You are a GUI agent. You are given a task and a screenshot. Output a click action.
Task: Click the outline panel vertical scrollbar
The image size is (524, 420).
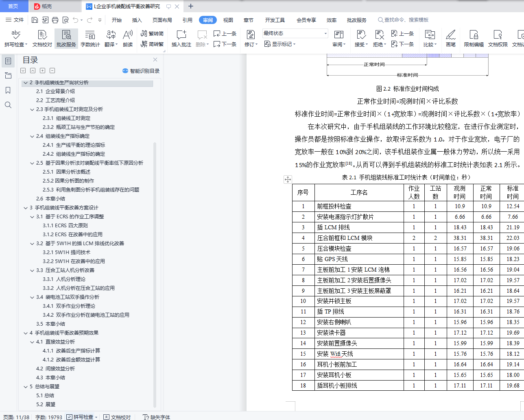(155, 274)
